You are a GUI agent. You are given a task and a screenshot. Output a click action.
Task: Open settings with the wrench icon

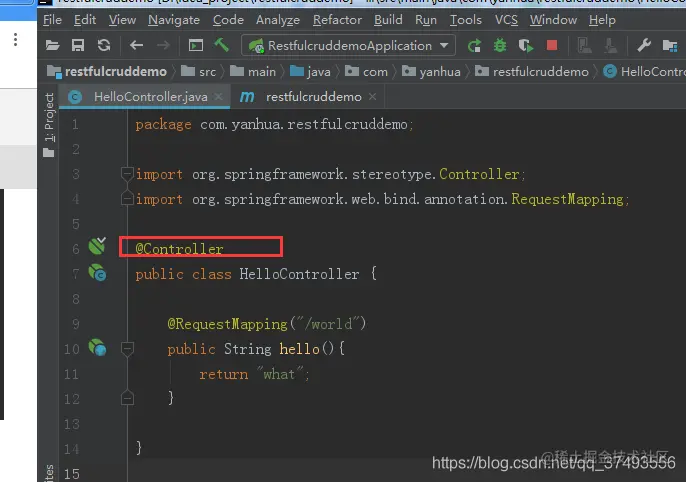[644, 45]
